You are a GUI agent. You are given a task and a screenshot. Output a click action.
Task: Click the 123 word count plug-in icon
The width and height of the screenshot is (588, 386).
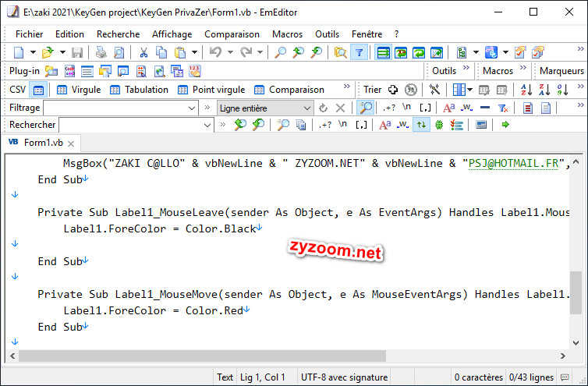(195, 71)
